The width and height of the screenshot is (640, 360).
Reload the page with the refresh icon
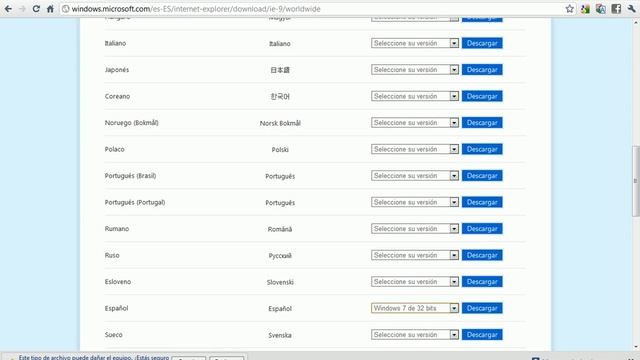coord(36,9)
